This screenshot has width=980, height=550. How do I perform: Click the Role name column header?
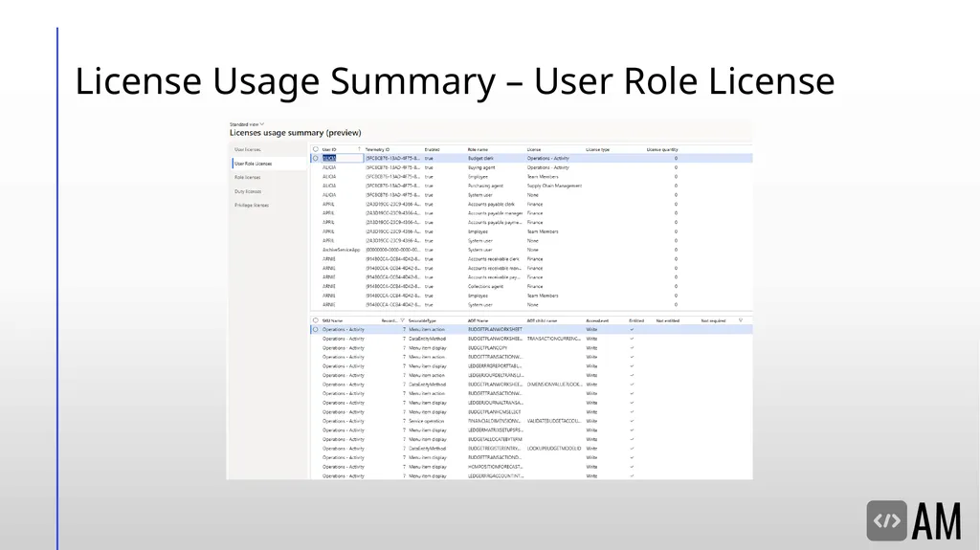(478, 149)
